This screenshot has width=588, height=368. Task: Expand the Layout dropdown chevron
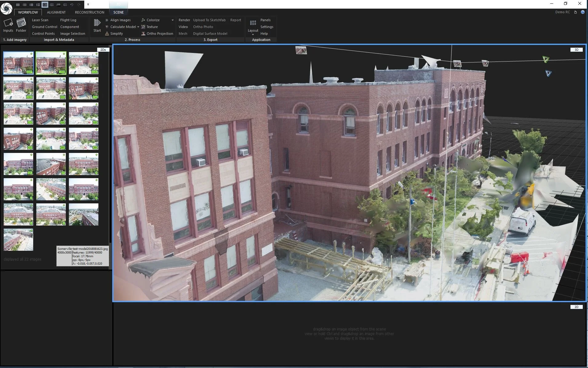[253, 34]
